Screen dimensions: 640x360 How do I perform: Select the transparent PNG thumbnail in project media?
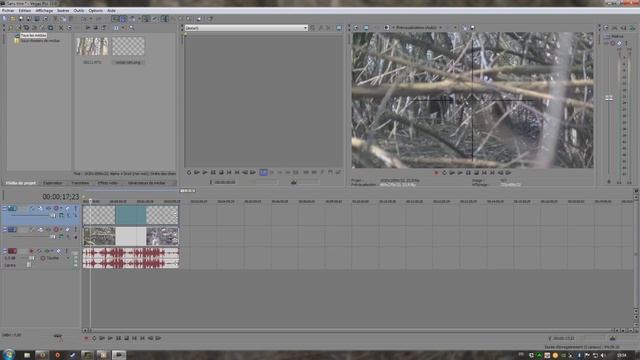(x=128, y=46)
